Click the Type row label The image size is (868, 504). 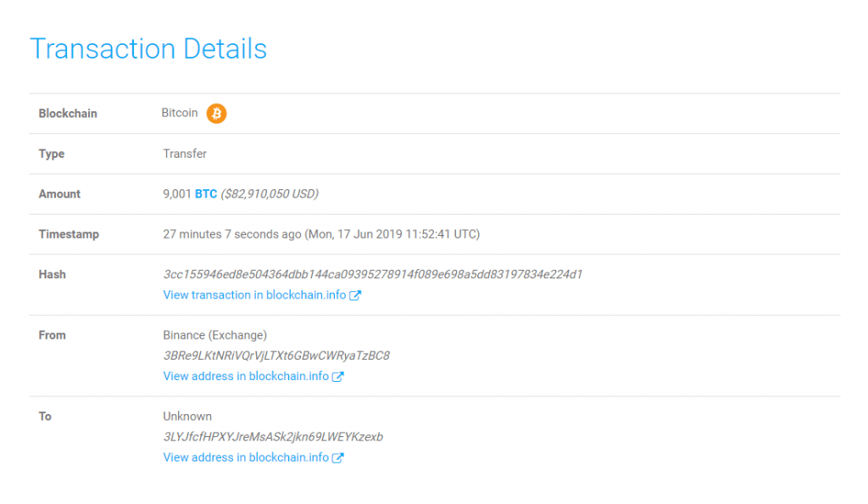coord(52,154)
